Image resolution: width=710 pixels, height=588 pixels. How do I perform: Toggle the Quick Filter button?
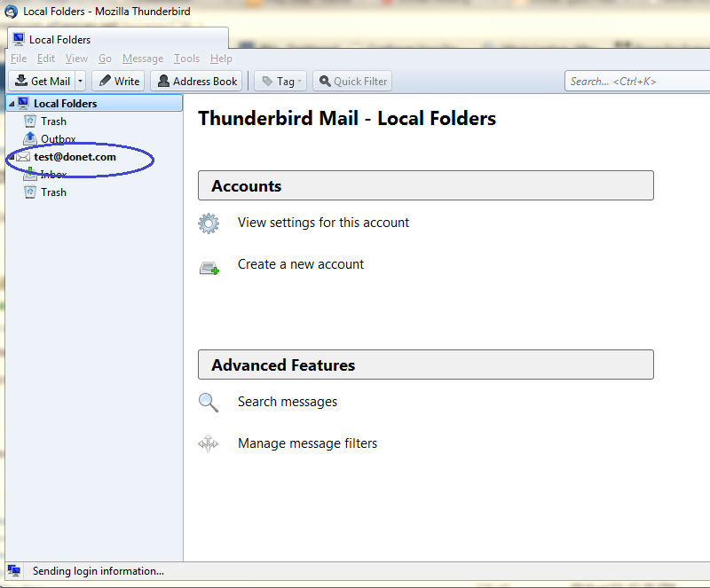pyautogui.click(x=352, y=81)
